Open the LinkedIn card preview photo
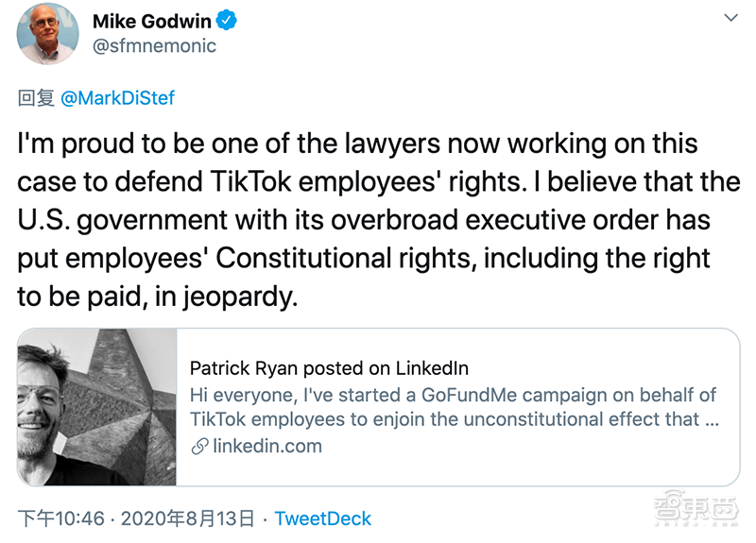 (x=97, y=407)
